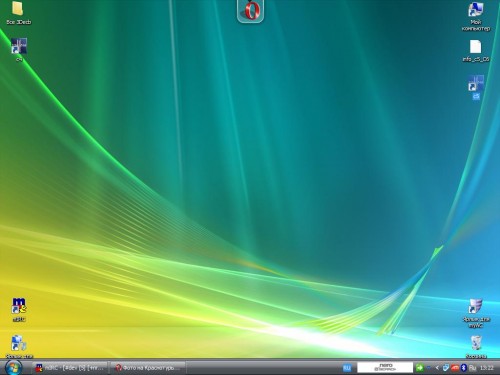
Task: Select the bottom-left shortcut icon above Start
Action: [19, 343]
